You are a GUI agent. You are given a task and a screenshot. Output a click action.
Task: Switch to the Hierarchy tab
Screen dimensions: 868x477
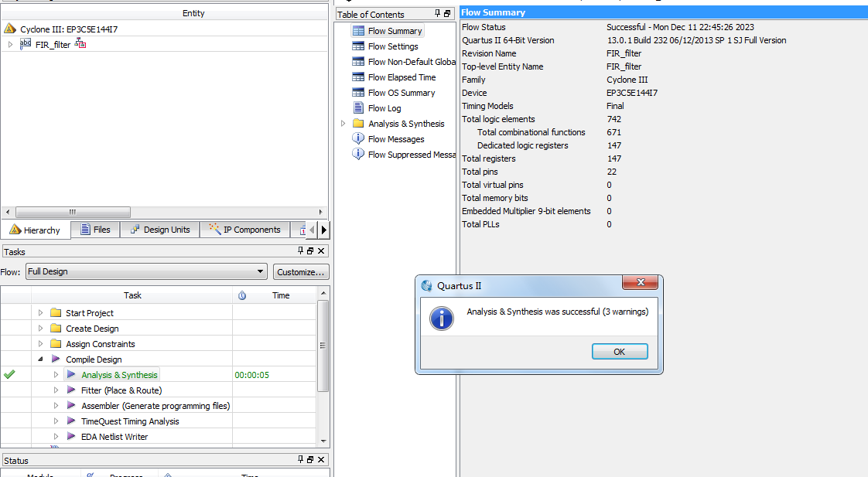[x=36, y=230]
